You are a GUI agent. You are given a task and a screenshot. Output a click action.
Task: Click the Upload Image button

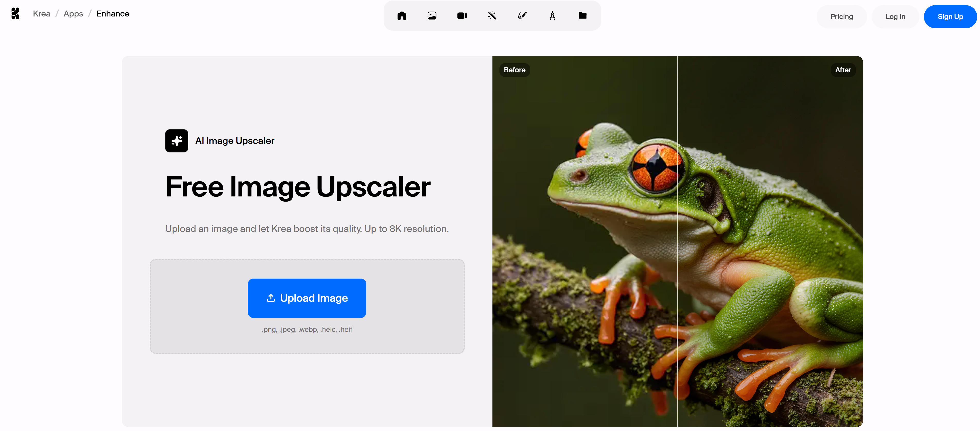click(x=307, y=298)
